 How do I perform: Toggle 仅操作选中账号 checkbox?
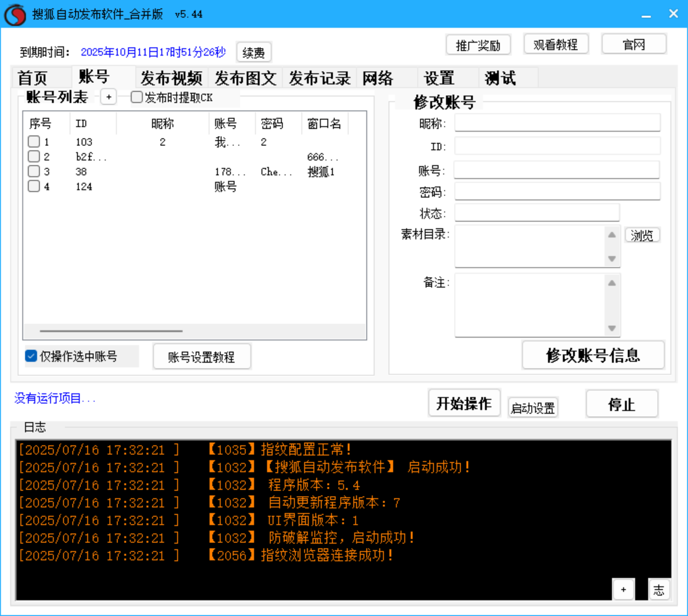pyautogui.click(x=31, y=356)
